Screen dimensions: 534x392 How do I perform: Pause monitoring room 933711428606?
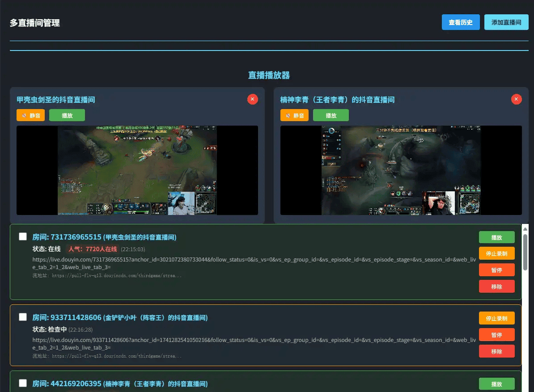point(496,335)
